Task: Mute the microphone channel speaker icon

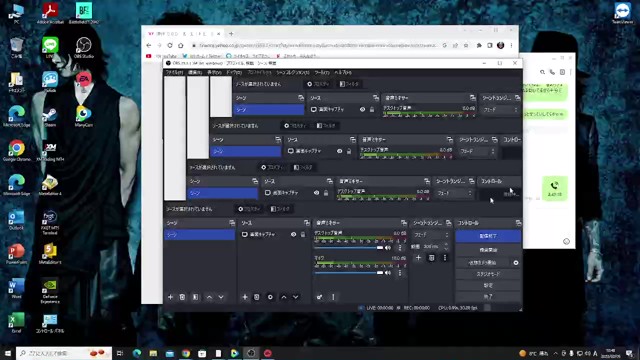Action: (x=388, y=273)
